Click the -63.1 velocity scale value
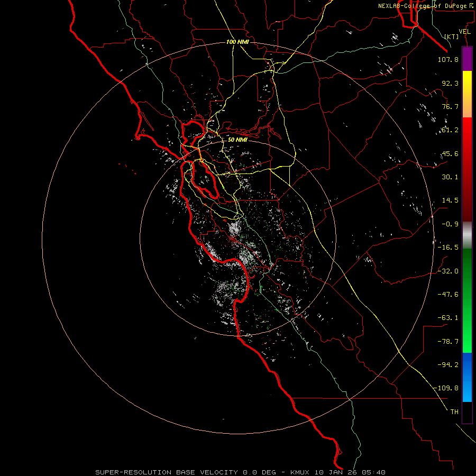This screenshot has height=476, width=476. click(x=448, y=318)
